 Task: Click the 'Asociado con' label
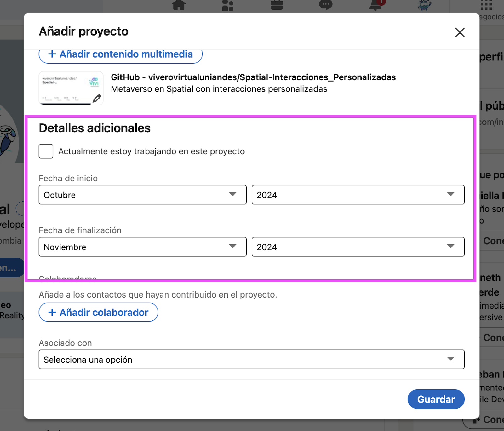tap(65, 343)
